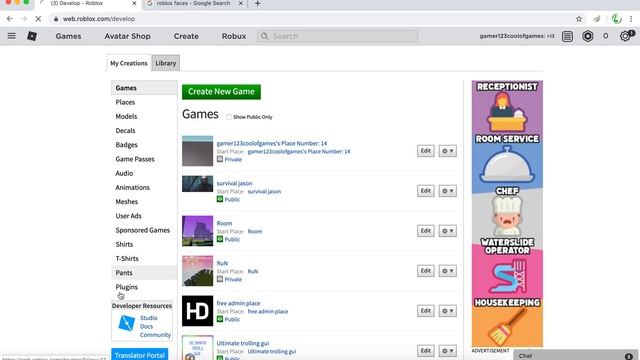
Task: Open Studio developer resource link
Action: point(149,318)
